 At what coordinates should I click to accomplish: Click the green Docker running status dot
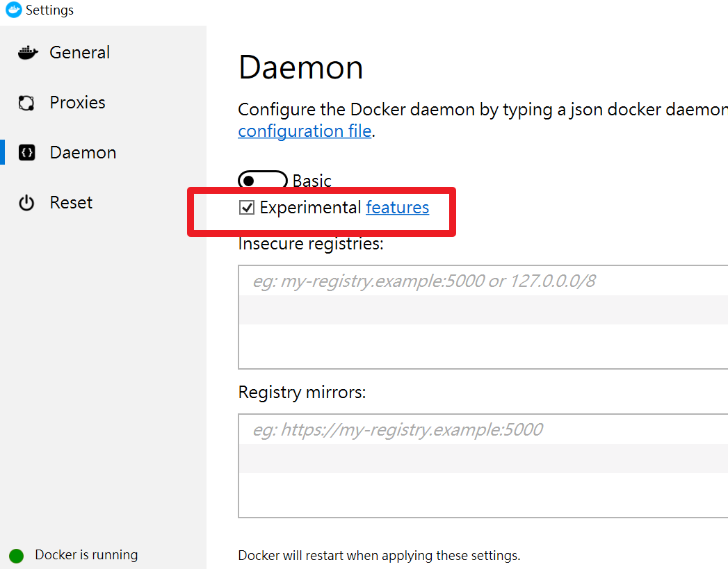tap(17, 555)
